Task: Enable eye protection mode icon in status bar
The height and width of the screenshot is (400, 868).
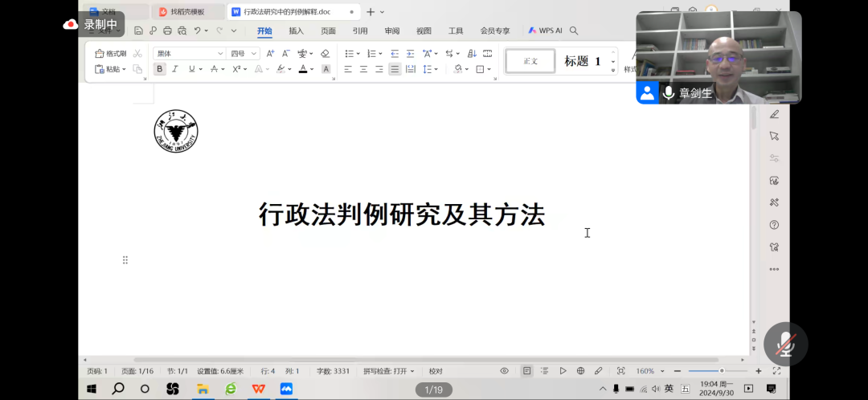Action: 505,371
